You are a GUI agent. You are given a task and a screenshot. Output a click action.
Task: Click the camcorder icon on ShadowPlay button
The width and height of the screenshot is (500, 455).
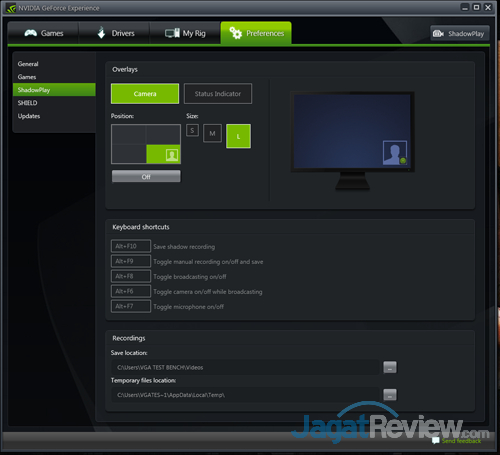438,34
